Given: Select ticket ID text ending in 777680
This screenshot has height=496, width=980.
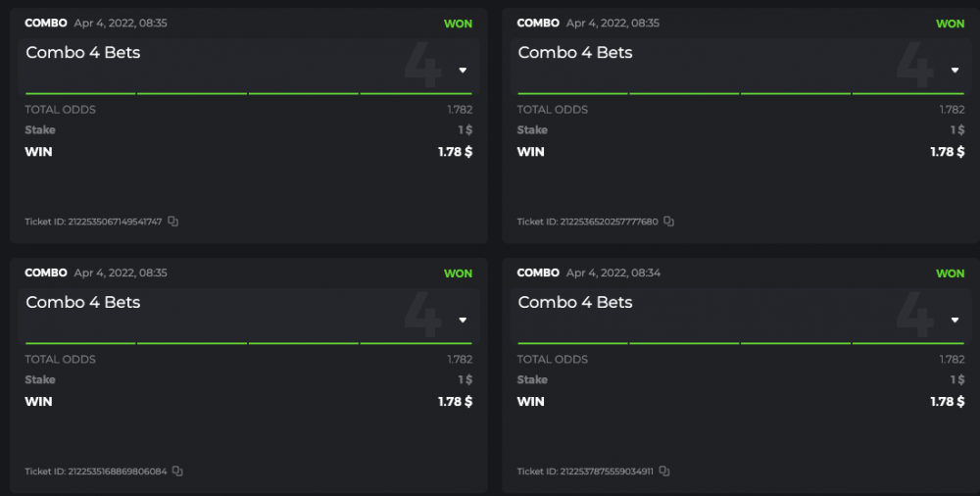Looking at the screenshot, I should (588, 223).
